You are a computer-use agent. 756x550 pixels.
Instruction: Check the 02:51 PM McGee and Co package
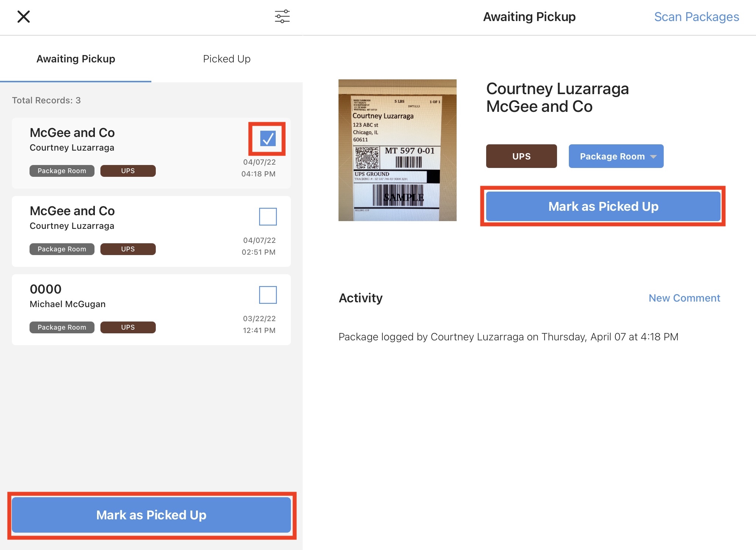tap(268, 217)
